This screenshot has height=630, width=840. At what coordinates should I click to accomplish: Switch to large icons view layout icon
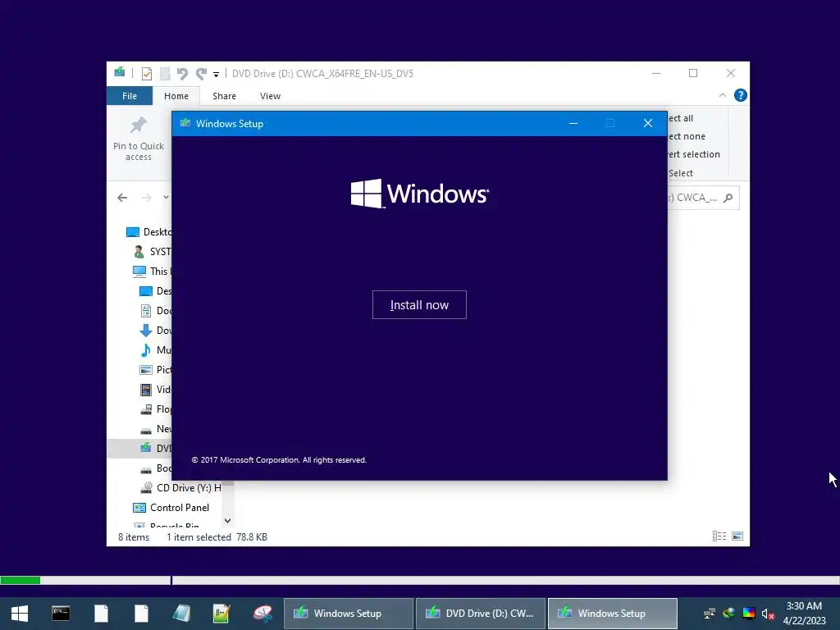tap(737, 536)
